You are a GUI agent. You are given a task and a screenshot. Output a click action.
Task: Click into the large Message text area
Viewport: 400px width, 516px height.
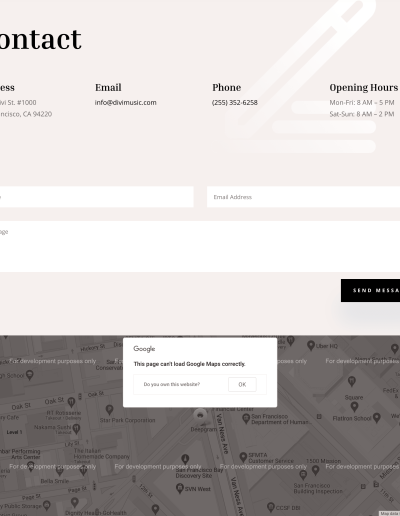click(x=200, y=246)
